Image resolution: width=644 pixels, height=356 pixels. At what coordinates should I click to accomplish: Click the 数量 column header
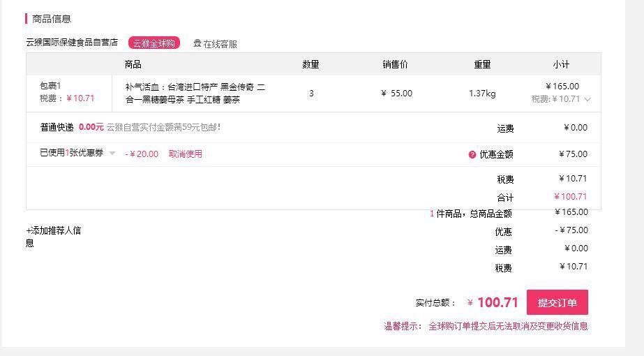point(311,64)
